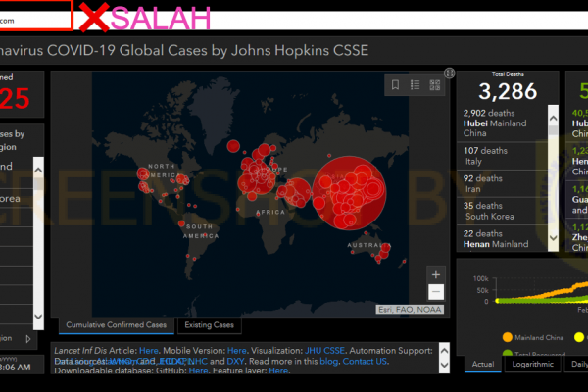Select the Logarithmic chart tab
This screenshot has width=588, height=392.
point(532,364)
